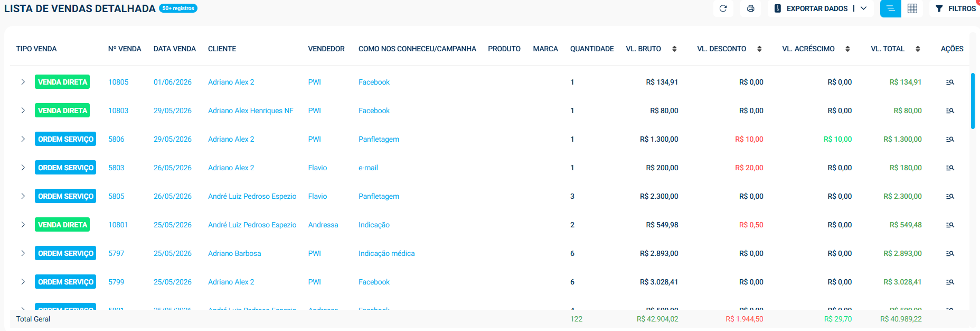Open order number 5806 link
The image size is (980, 331).
[116, 139]
